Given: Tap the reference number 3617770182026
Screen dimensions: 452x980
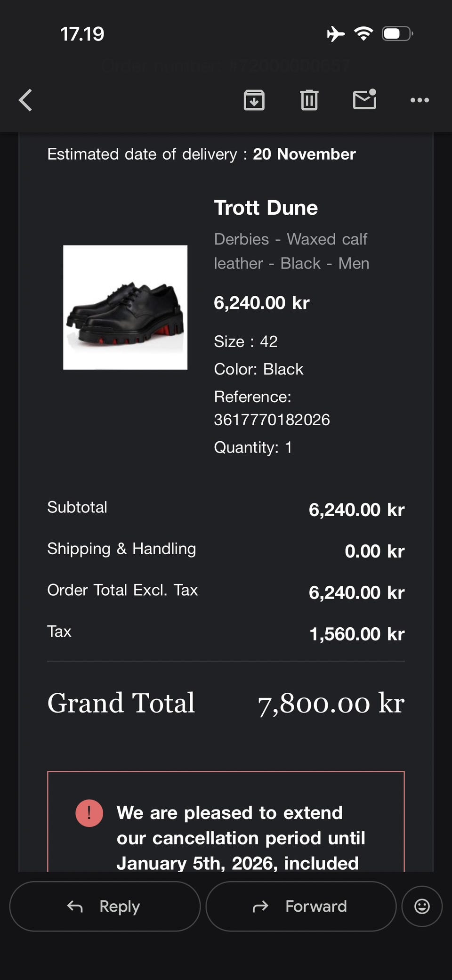Looking at the screenshot, I should 272,420.
